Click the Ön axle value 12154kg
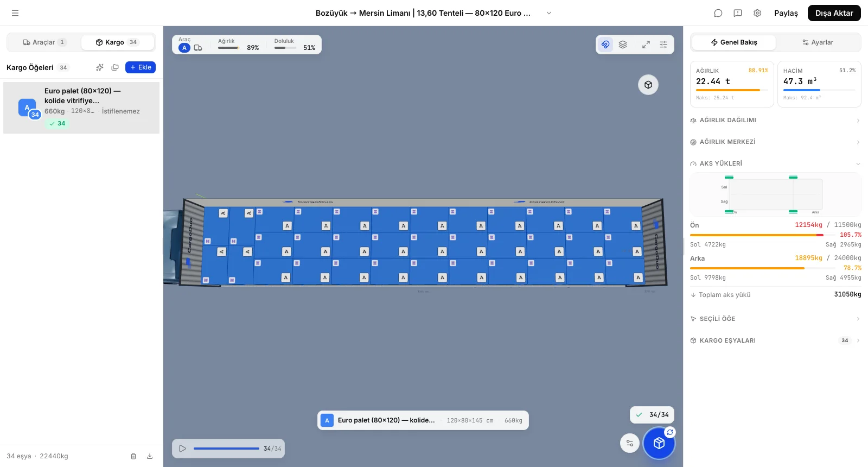Viewport: 868px width, 467px height. tap(808, 225)
